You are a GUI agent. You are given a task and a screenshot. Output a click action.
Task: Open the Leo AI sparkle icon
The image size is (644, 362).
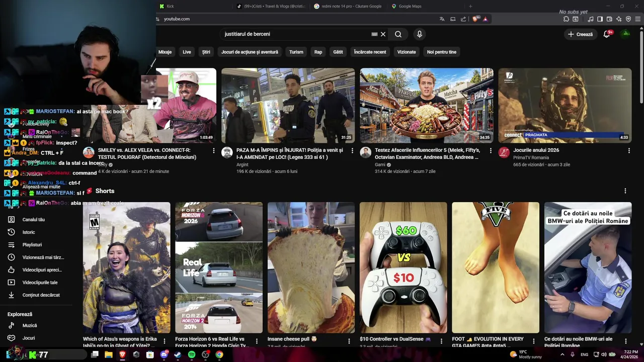619,19
